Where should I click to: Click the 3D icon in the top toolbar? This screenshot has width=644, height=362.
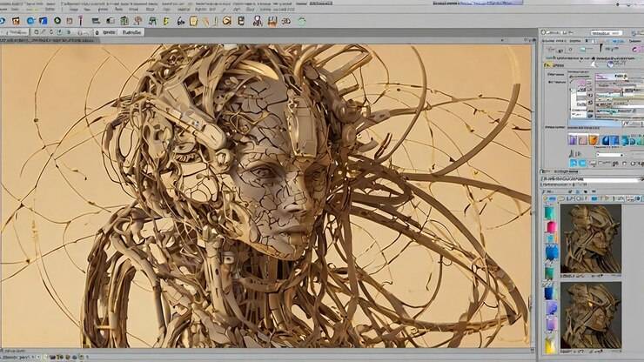click(286, 20)
